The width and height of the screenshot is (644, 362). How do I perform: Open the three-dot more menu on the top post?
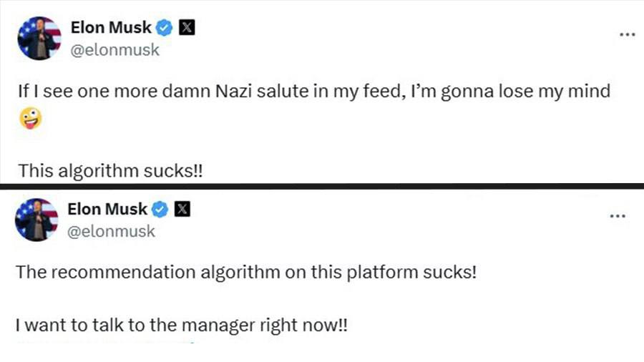[x=627, y=35]
